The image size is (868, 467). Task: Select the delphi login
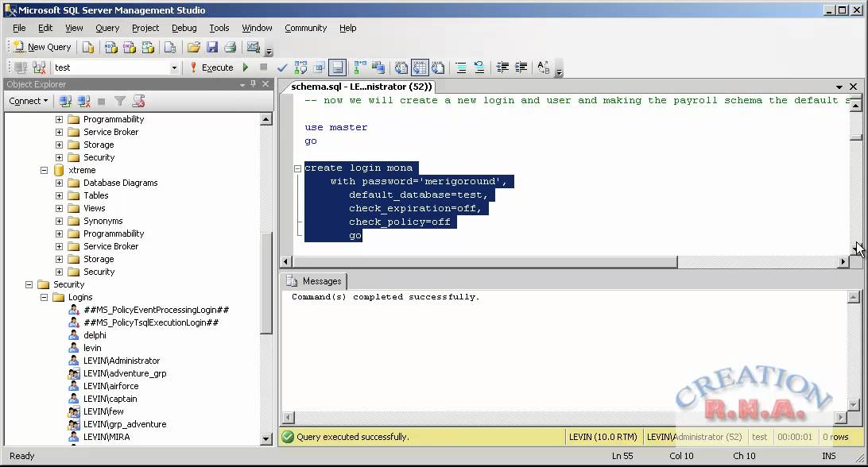pos(95,335)
